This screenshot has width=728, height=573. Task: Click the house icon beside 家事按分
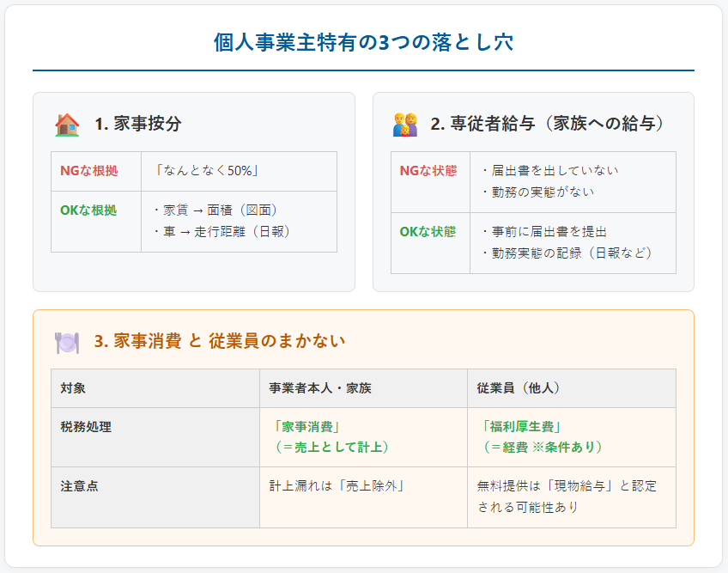[67, 125]
